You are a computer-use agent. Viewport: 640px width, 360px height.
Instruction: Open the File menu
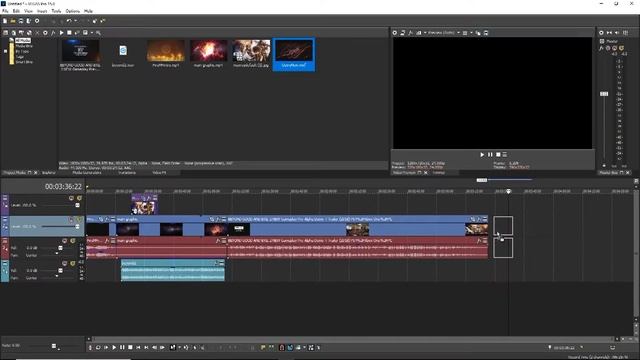point(5,11)
